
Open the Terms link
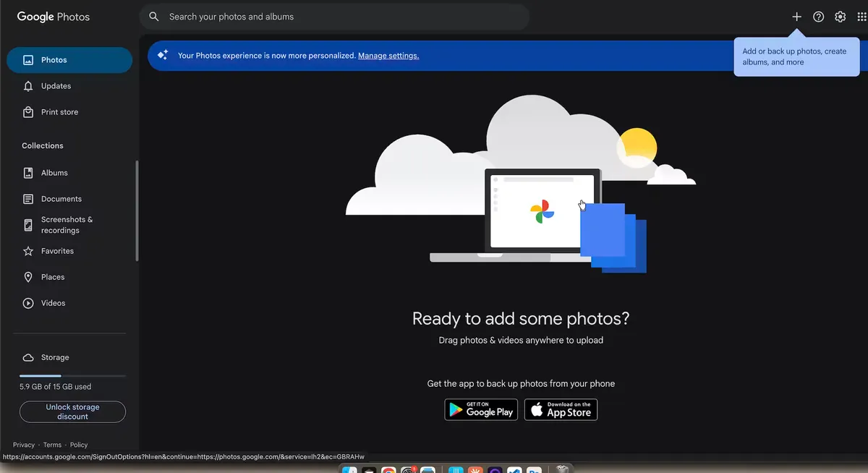[52, 445]
